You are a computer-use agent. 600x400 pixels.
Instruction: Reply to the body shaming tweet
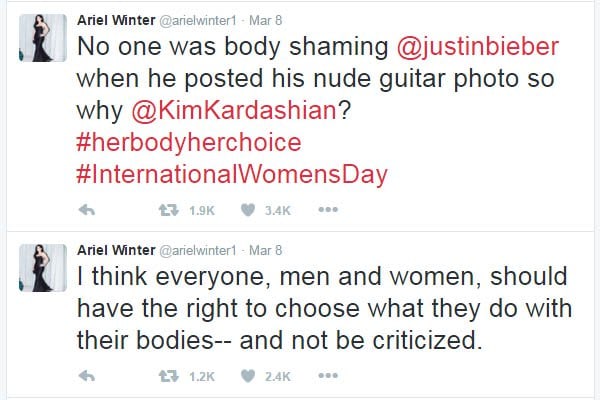click(86, 210)
